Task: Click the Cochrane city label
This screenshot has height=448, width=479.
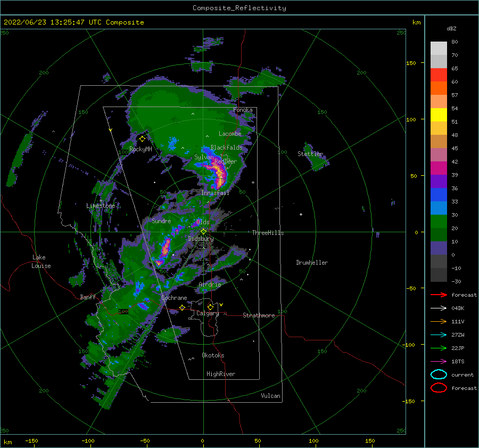Action: click(x=174, y=298)
